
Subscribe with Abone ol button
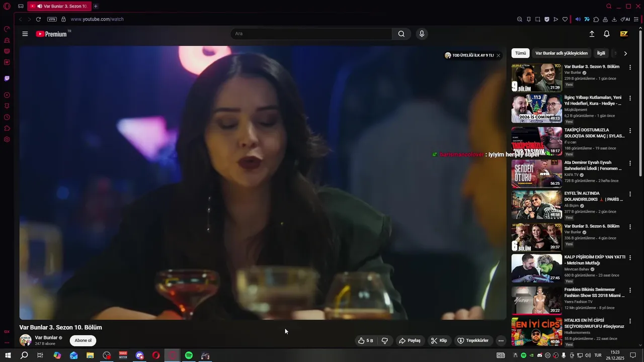(x=83, y=340)
